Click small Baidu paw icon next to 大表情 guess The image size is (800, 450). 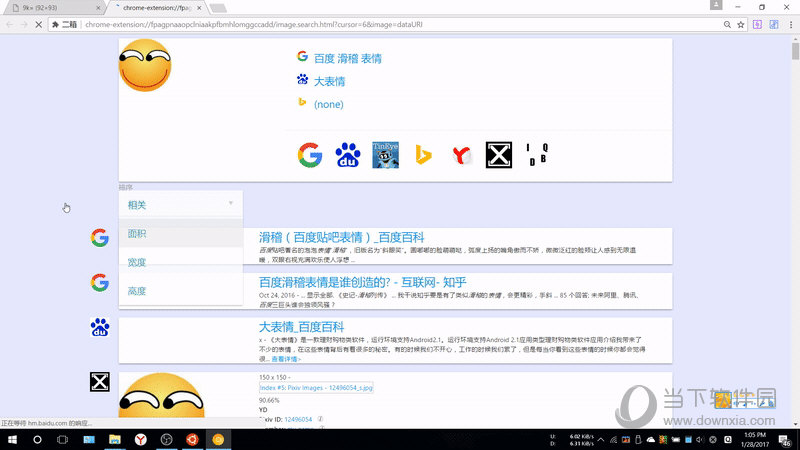[303, 79]
